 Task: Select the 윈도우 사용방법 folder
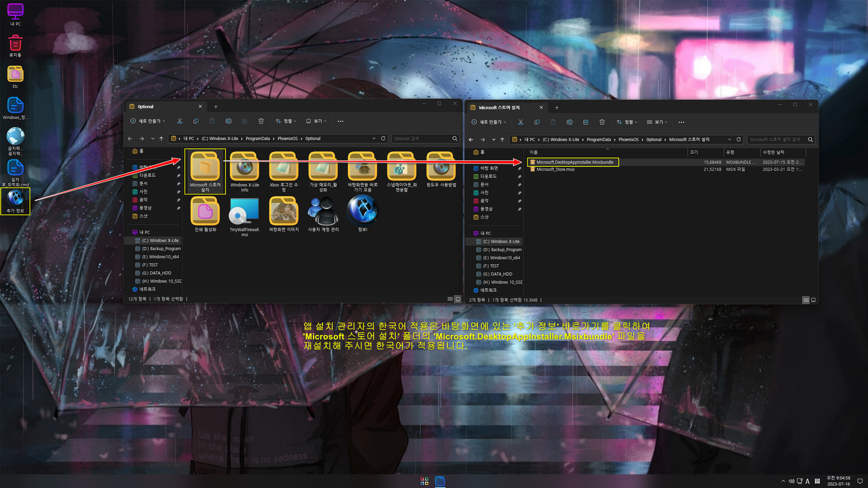pyautogui.click(x=441, y=169)
